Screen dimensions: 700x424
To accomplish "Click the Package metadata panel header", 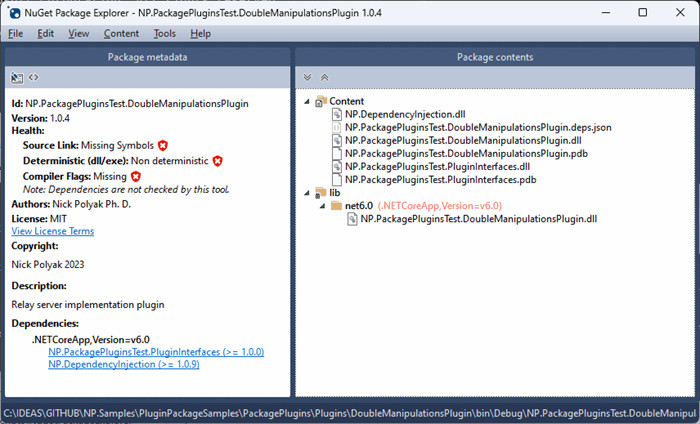I will click(147, 57).
